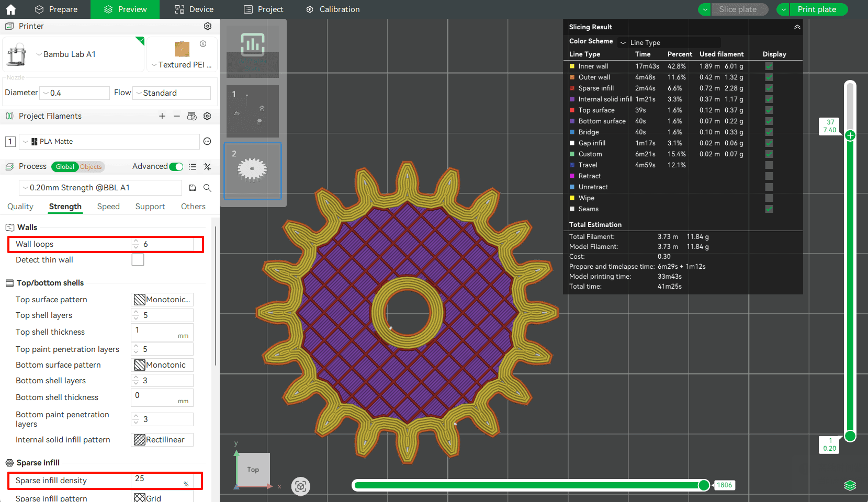Viewport: 868px width, 502px height.
Task: Reset the camera view icon
Action: [301, 486]
